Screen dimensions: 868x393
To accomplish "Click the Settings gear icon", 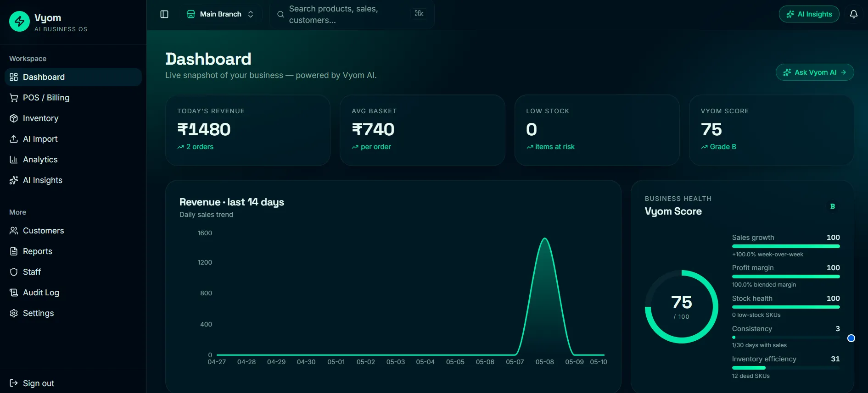I will [14, 313].
